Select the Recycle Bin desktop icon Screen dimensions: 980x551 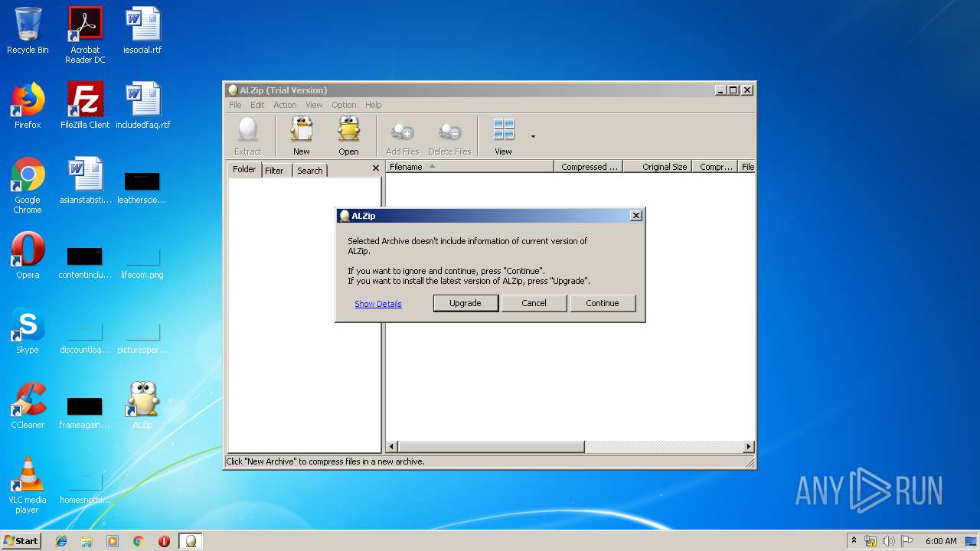tap(28, 31)
